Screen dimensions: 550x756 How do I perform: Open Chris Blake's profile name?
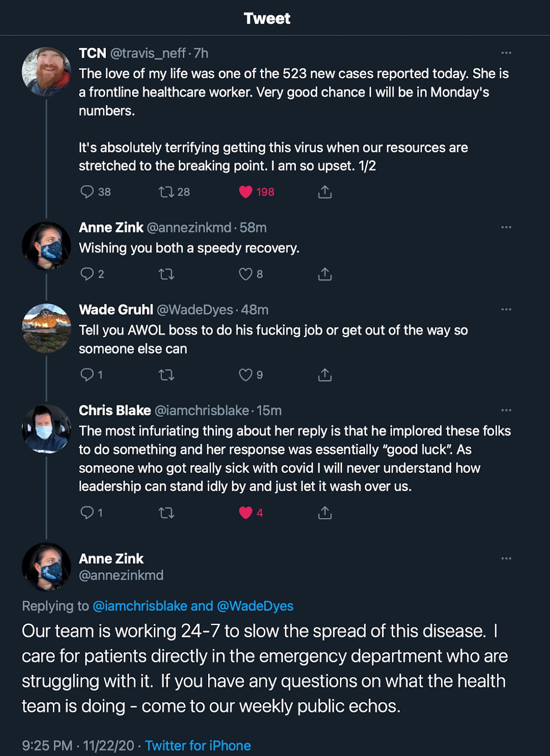[115, 411]
